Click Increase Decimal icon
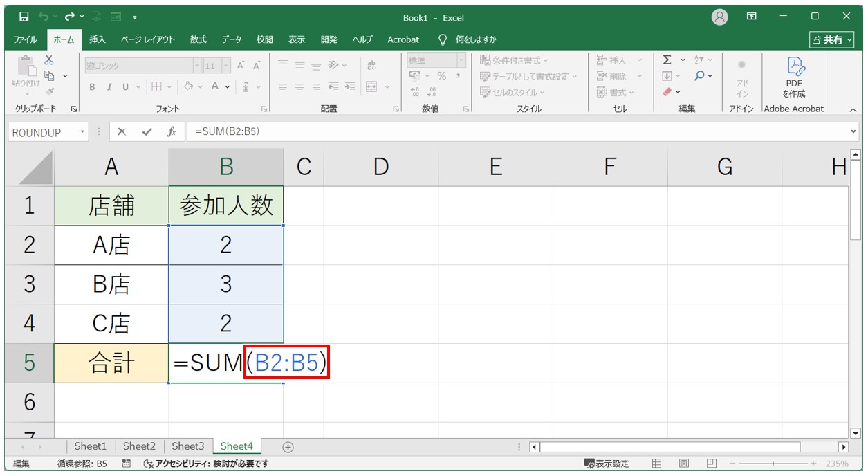The image size is (868, 476). pos(415,92)
